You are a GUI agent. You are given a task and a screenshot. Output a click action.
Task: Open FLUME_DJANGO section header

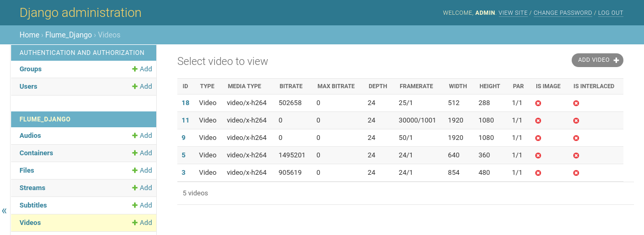(45, 119)
